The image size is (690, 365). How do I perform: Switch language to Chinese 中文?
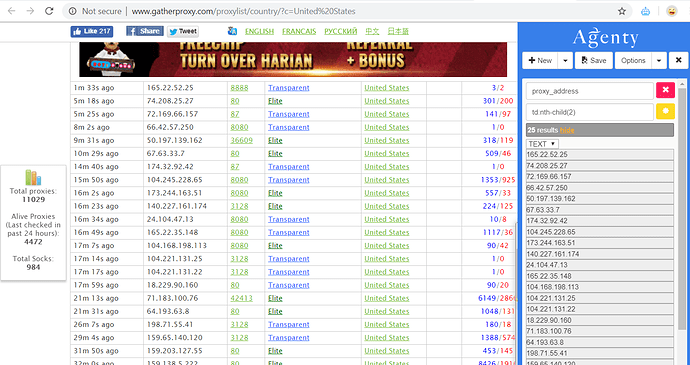point(372,31)
